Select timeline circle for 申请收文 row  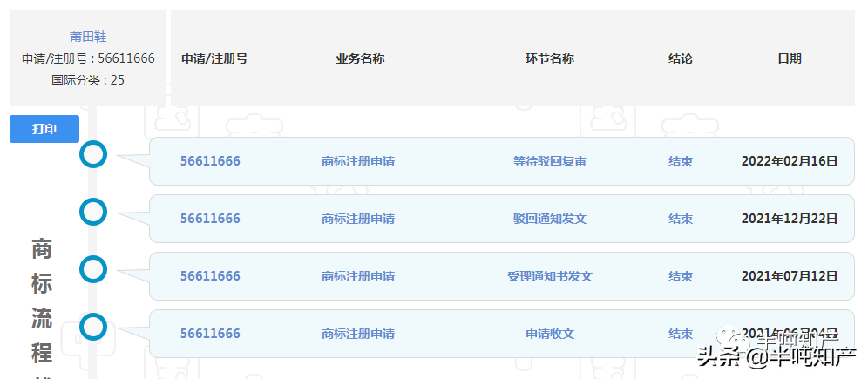click(93, 327)
